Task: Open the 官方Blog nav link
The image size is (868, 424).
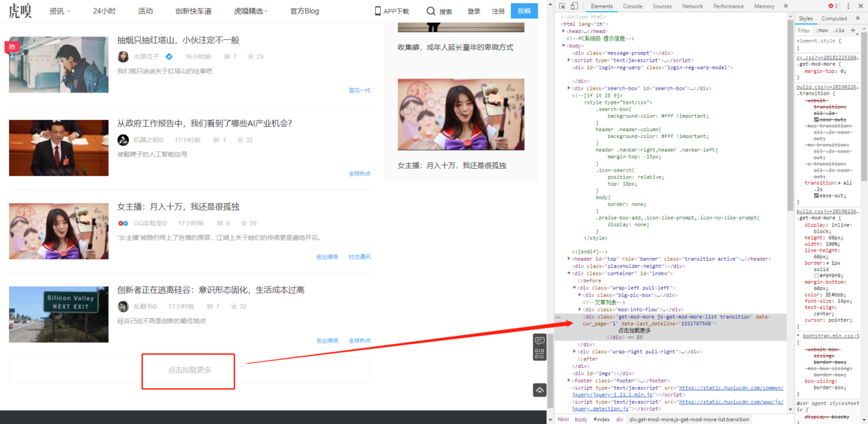Action: [304, 11]
